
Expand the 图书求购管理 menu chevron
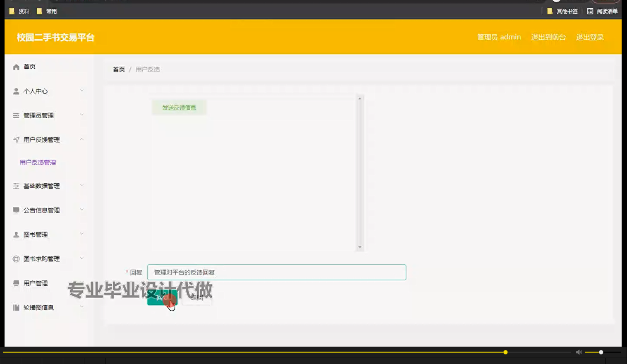(x=81, y=258)
